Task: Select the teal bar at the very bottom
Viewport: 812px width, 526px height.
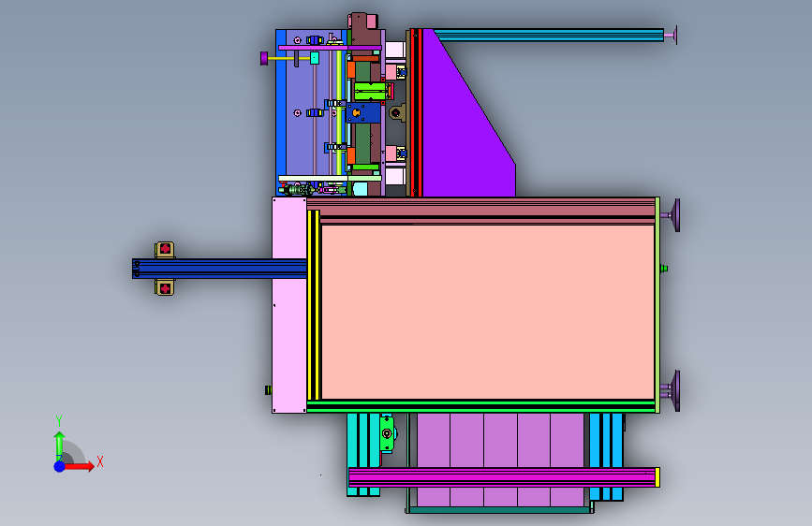Action: tap(499, 510)
